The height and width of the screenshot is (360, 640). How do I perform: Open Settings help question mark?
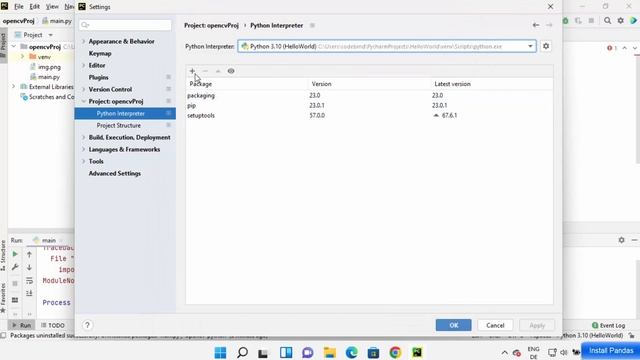tap(87, 325)
